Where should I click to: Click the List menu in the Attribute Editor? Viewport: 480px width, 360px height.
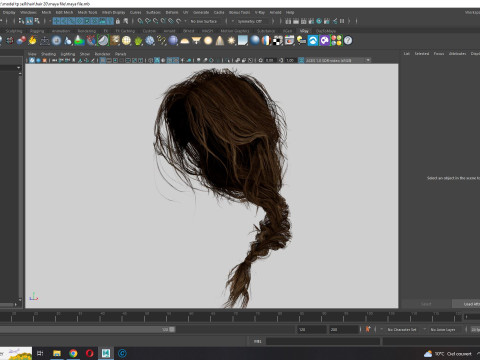pos(407,53)
